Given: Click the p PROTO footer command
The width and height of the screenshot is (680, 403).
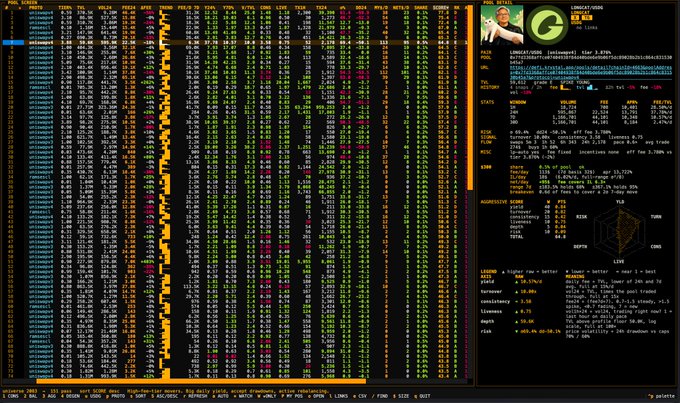Looking at the screenshot, I should tap(117, 396).
